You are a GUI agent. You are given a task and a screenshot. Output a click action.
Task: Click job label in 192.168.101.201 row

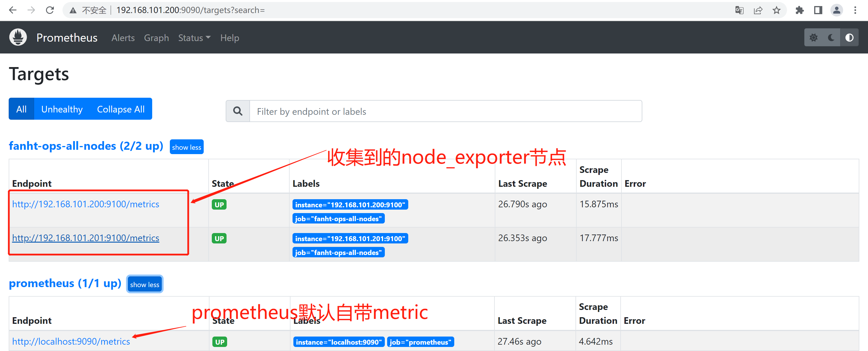(338, 252)
